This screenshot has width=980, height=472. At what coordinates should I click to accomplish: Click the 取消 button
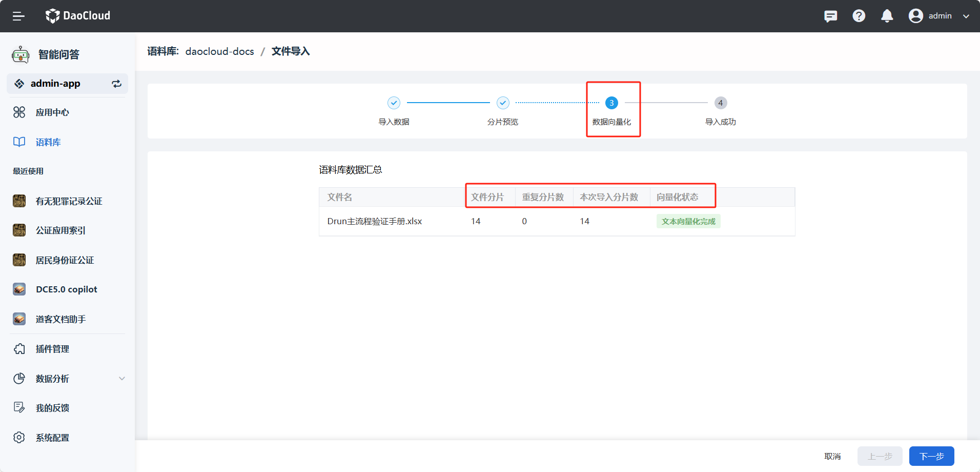point(832,456)
